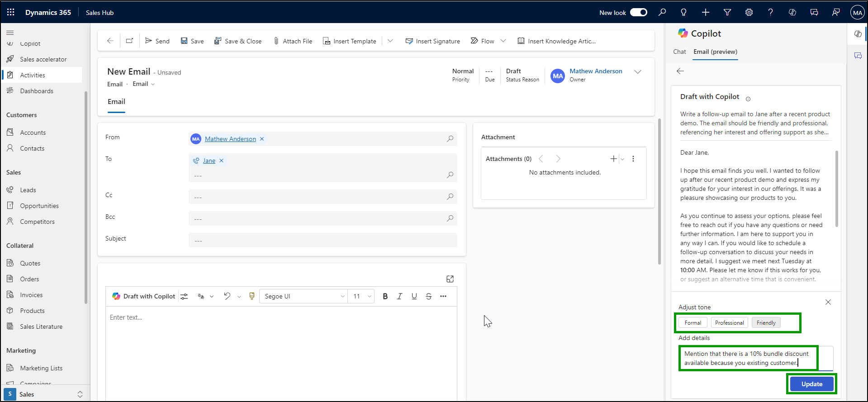Open advanced find filter icon
Viewport: 868px width, 402px height.
pos(727,12)
